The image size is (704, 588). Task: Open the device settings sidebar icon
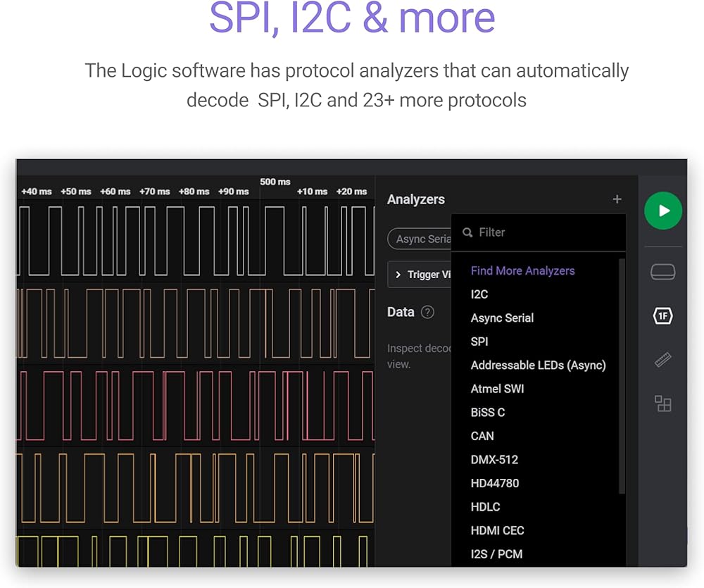click(x=662, y=272)
